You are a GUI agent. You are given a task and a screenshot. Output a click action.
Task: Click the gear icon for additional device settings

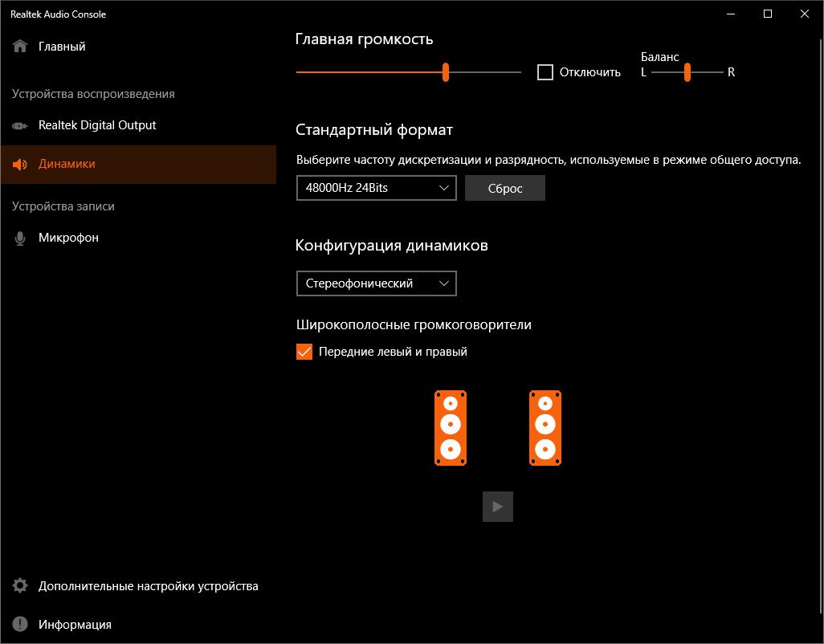[x=20, y=586]
